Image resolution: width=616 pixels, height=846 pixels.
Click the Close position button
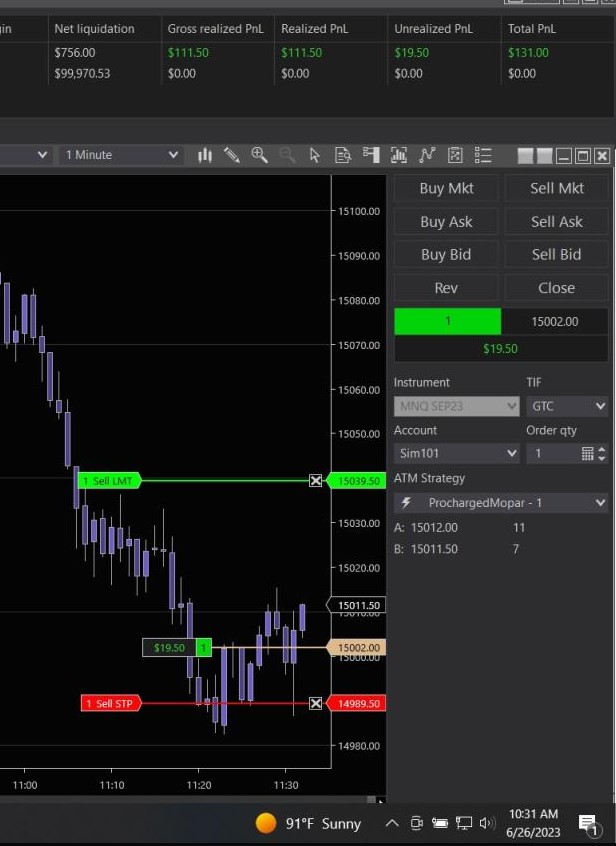coord(557,288)
